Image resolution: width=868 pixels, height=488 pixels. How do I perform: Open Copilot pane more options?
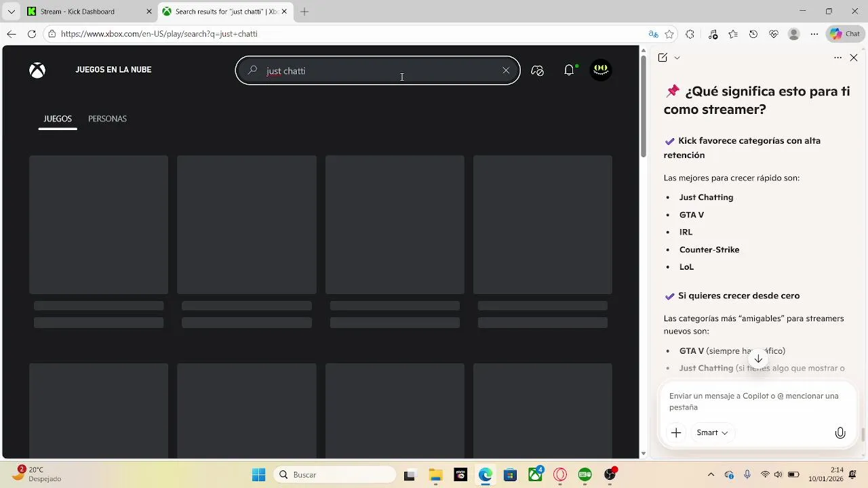pyautogui.click(x=837, y=58)
